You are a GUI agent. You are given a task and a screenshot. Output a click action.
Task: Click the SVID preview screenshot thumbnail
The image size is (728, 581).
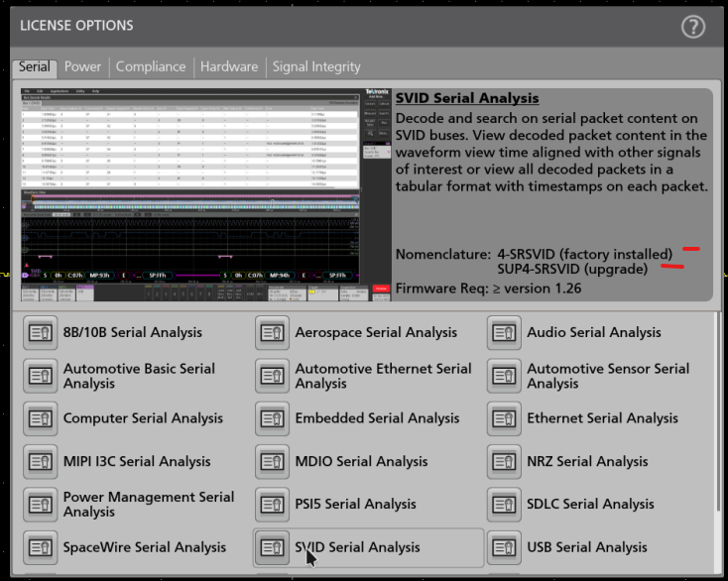(x=205, y=195)
